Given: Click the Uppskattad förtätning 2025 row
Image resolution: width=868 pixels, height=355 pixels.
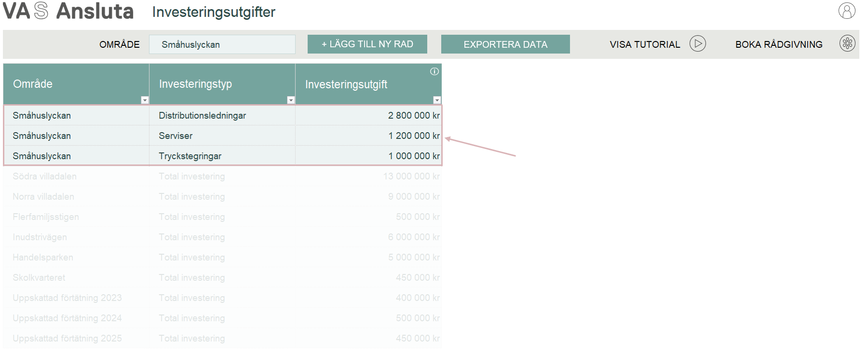Looking at the screenshot, I should (223, 338).
